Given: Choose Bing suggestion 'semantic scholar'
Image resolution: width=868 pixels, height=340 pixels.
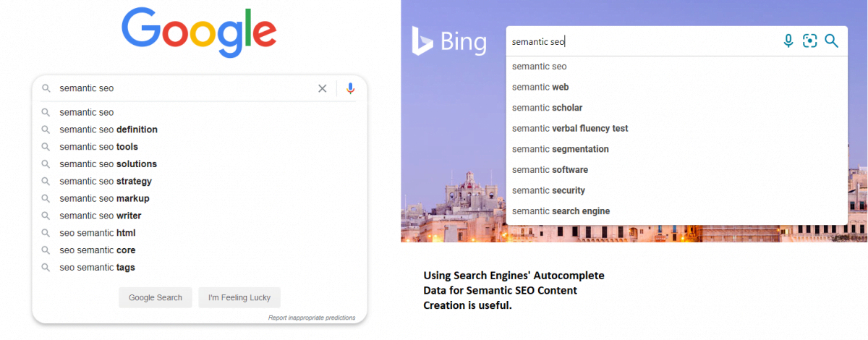Looking at the screenshot, I should coord(547,108).
